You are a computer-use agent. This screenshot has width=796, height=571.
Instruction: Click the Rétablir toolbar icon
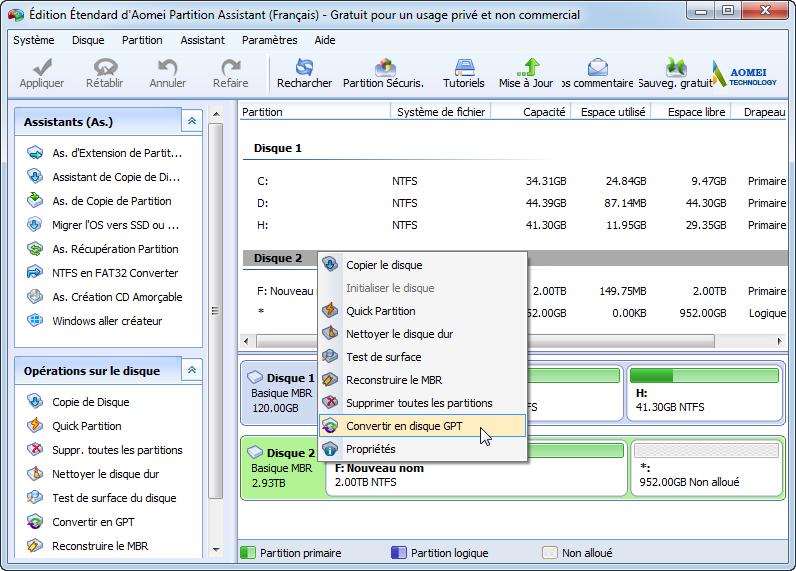pyautogui.click(x=105, y=68)
